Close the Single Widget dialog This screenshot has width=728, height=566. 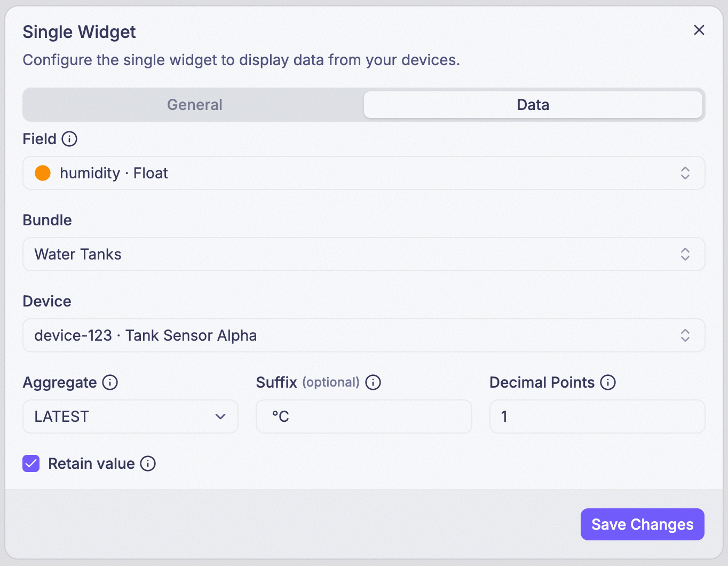tap(699, 30)
